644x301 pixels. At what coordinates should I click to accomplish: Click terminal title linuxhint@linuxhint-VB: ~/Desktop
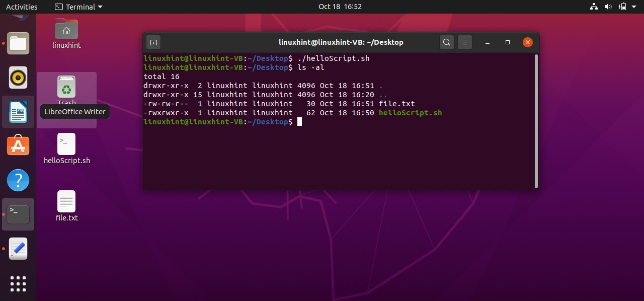341,42
